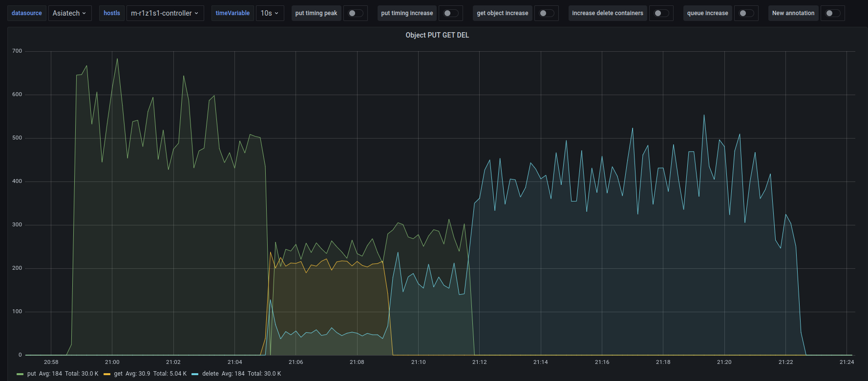Expand the m-r1z1s1-controller host selector
Image resolution: width=868 pixels, height=381 pixels.
tap(165, 13)
